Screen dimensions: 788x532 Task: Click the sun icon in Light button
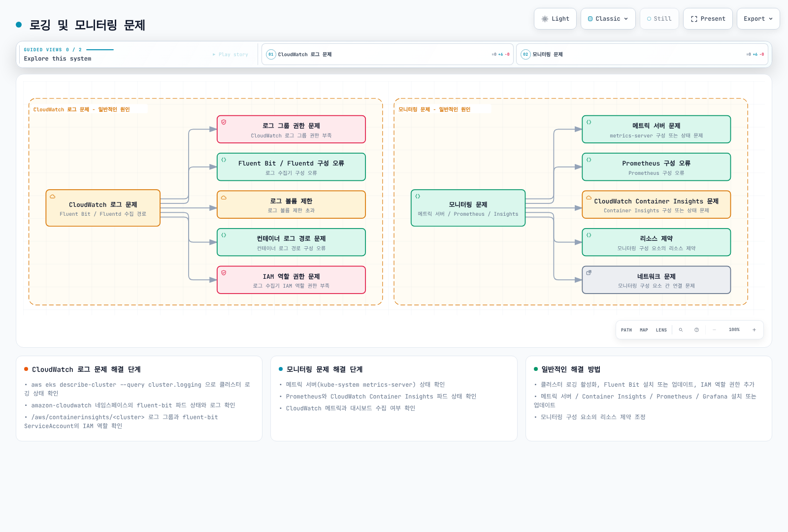[545, 19]
